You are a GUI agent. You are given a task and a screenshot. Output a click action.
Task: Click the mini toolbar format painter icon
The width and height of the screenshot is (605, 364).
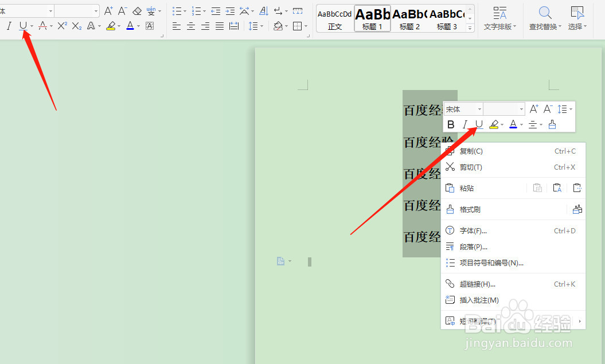point(552,124)
